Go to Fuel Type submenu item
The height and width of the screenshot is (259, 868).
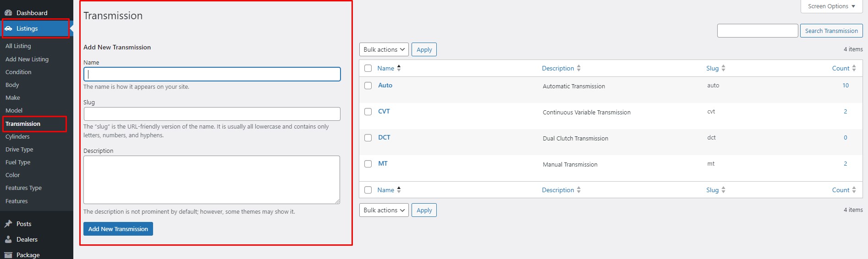coord(18,162)
